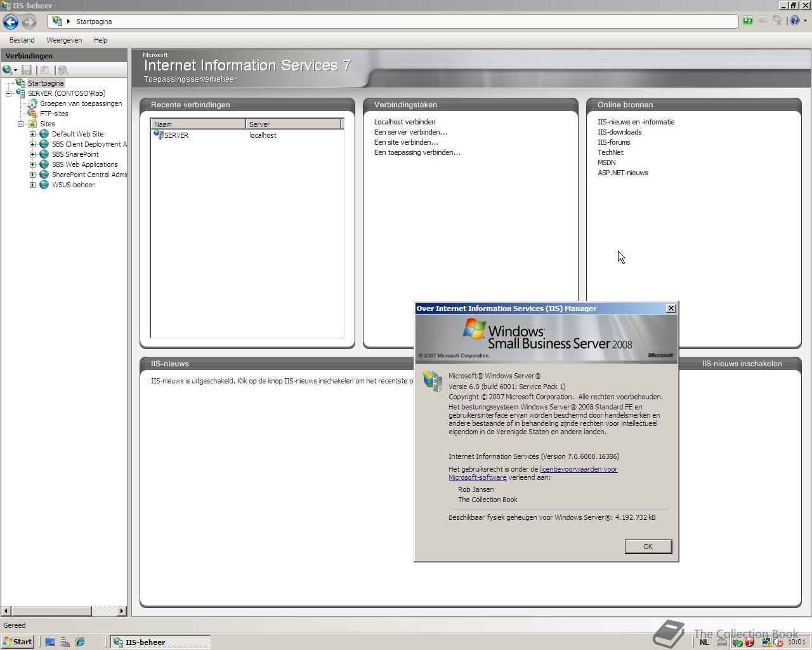
Task: Click Een toepassing verbinden… task
Action: (417, 152)
